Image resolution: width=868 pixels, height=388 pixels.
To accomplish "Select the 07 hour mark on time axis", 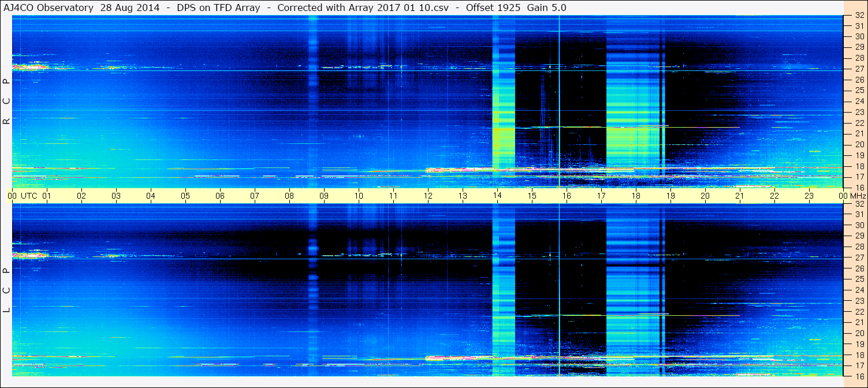I will 255,196.
